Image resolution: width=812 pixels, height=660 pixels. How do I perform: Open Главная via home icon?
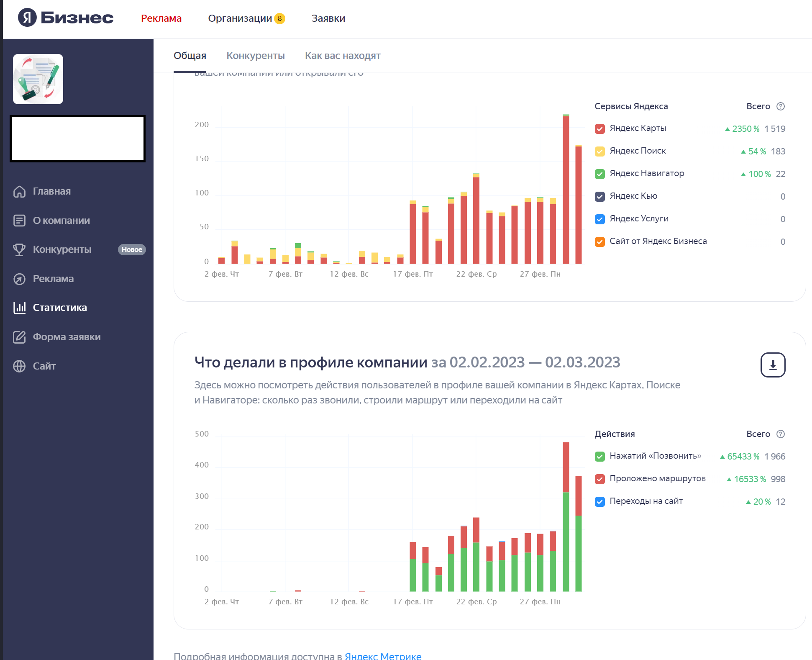19,192
